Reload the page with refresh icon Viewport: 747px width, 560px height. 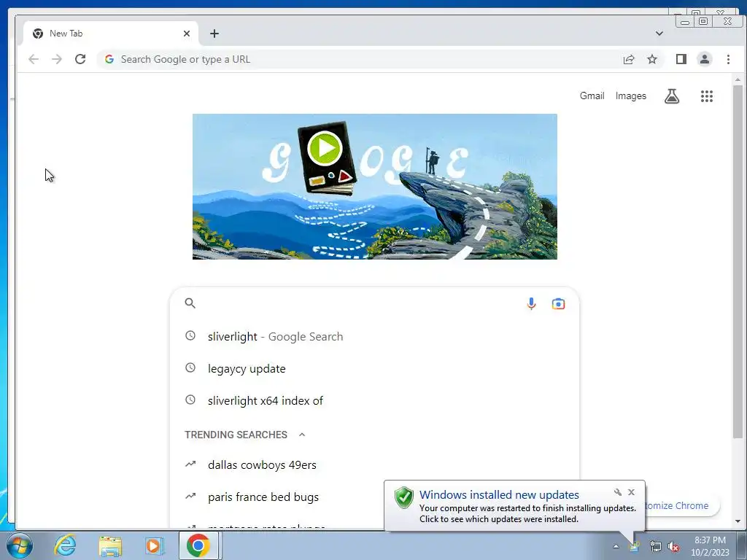(x=80, y=59)
